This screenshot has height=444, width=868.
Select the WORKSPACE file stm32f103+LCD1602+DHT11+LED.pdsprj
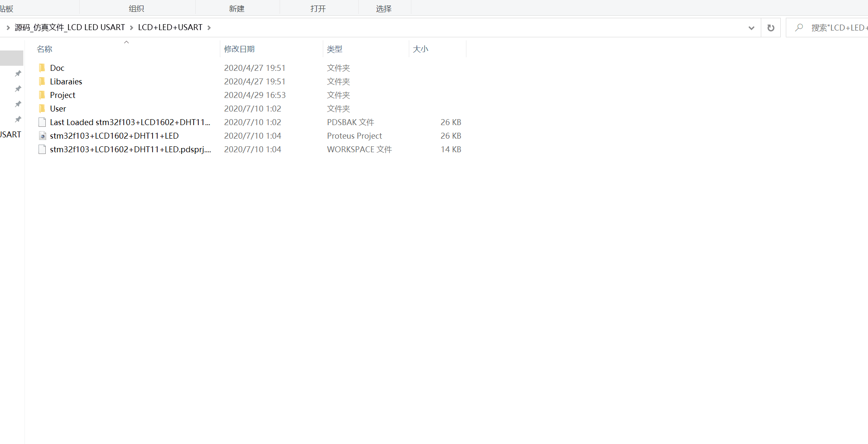click(130, 149)
